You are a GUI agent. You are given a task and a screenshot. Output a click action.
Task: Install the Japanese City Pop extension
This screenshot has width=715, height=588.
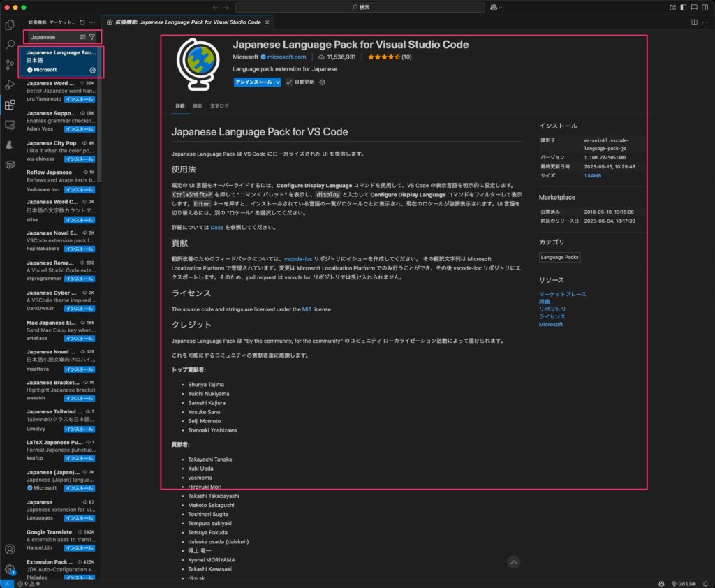tap(80, 159)
